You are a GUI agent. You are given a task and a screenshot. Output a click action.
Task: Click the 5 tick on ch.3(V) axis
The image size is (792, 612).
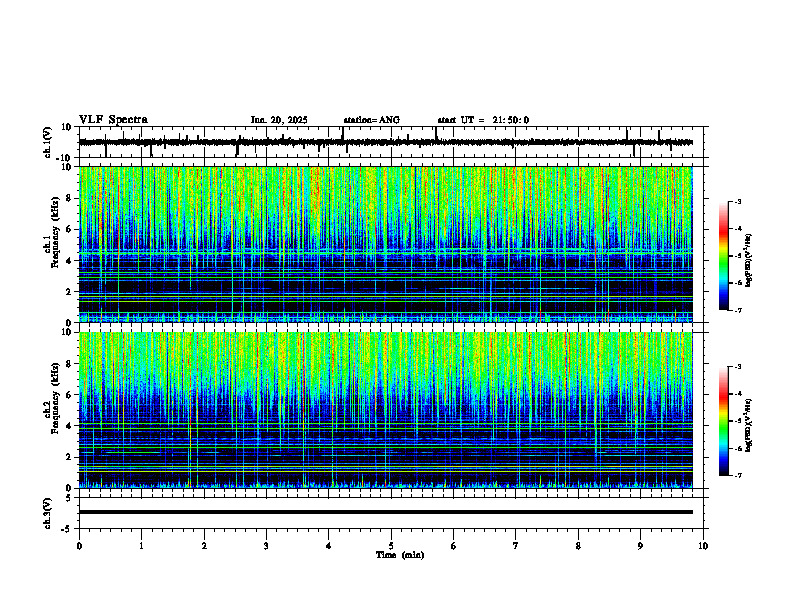click(70, 497)
